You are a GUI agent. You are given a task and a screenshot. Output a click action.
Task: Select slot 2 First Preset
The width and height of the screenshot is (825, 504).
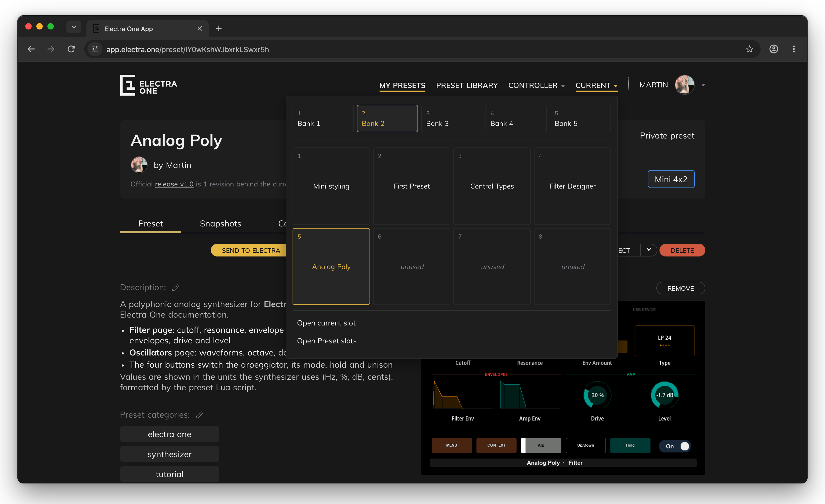[411, 186]
